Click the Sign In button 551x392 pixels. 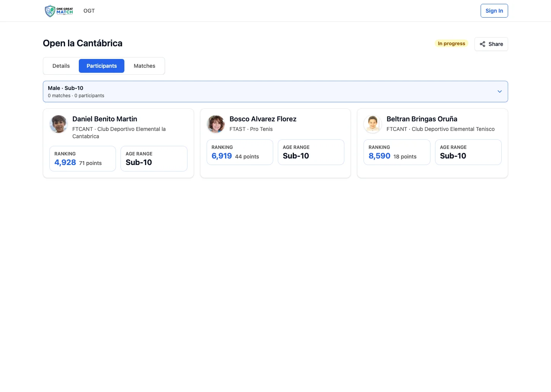pos(494,11)
